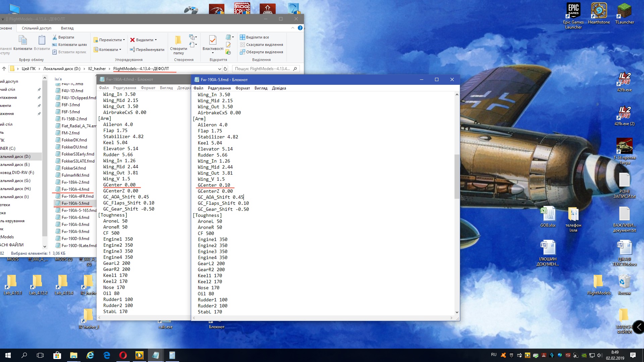Open Формат menu in Fw-190A-5 Notepad
The width and height of the screenshot is (644, 362).
click(x=243, y=88)
